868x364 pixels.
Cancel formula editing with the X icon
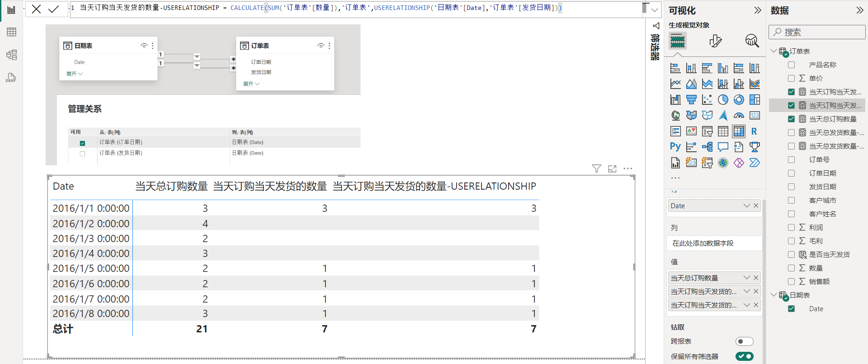(x=36, y=9)
